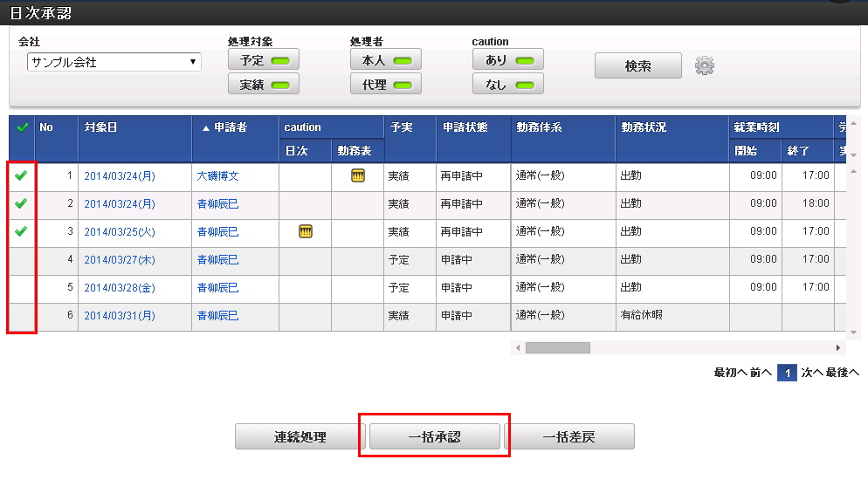Go to the last page via 最後へ
Screen dimensions: 868x487
click(x=843, y=373)
